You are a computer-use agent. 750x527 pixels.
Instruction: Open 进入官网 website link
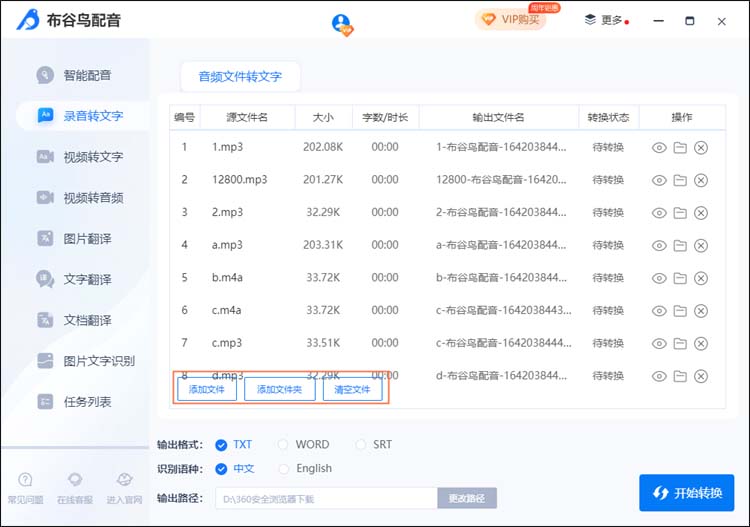point(124,488)
